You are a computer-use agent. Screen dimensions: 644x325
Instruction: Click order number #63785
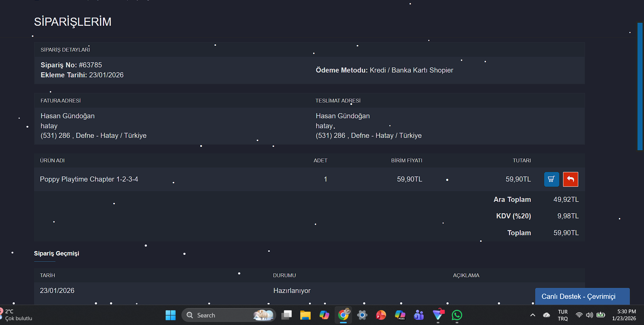point(90,65)
